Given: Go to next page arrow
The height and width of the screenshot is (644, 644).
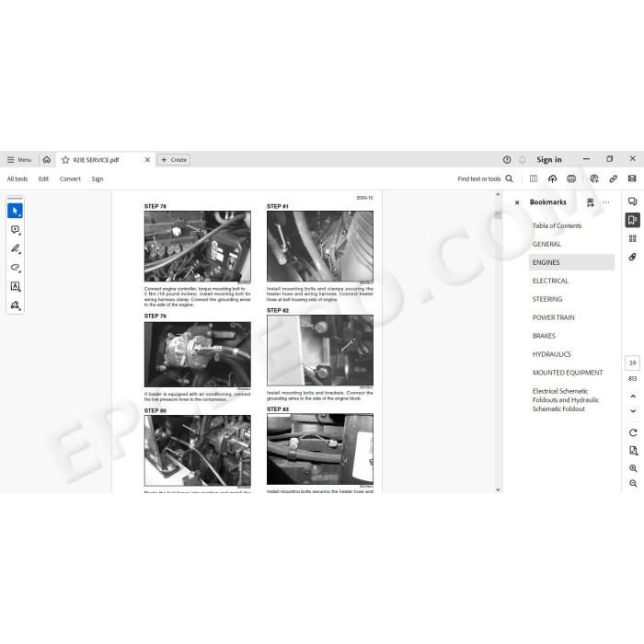Looking at the screenshot, I should point(633,410).
